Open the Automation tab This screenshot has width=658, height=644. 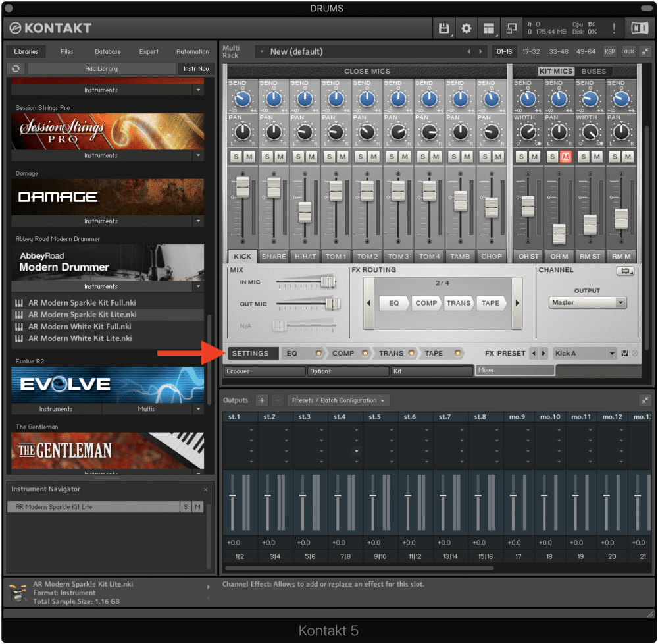coord(192,51)
